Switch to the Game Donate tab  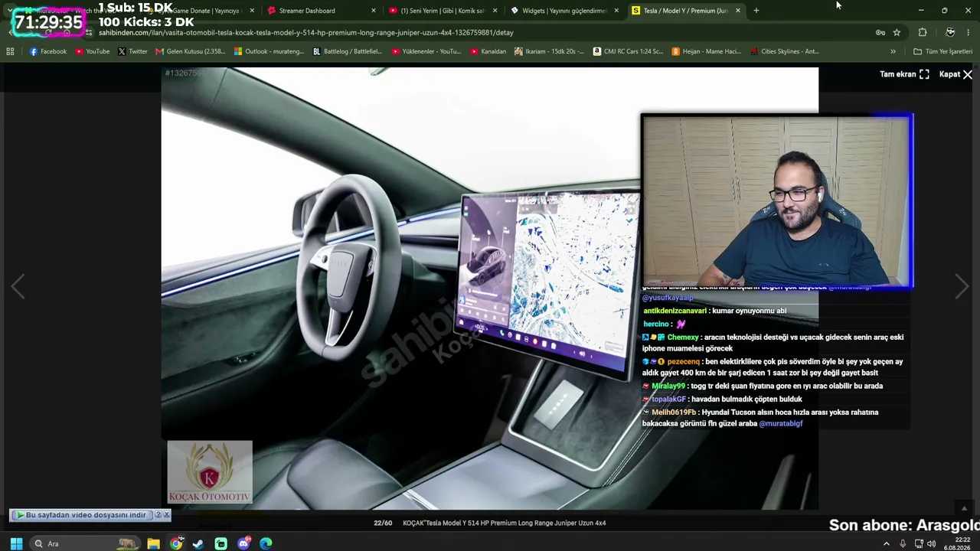[x=201, y=11]
